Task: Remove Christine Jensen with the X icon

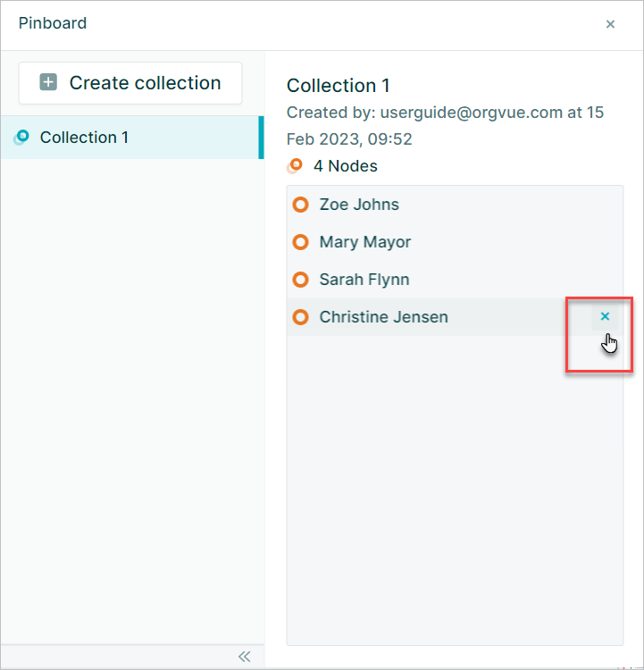Action: [605, 316]
